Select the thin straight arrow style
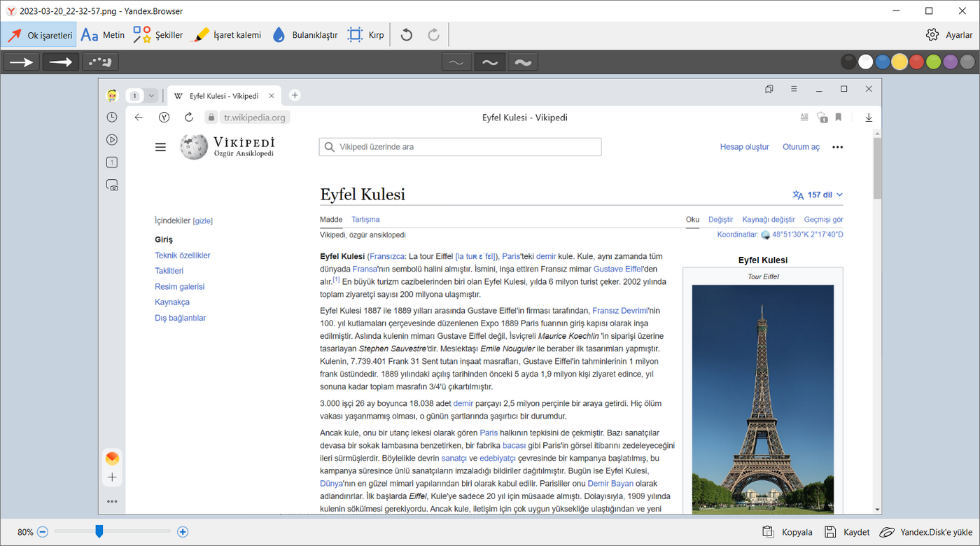This screenshot has width=980, height=546. pos(22,62)
